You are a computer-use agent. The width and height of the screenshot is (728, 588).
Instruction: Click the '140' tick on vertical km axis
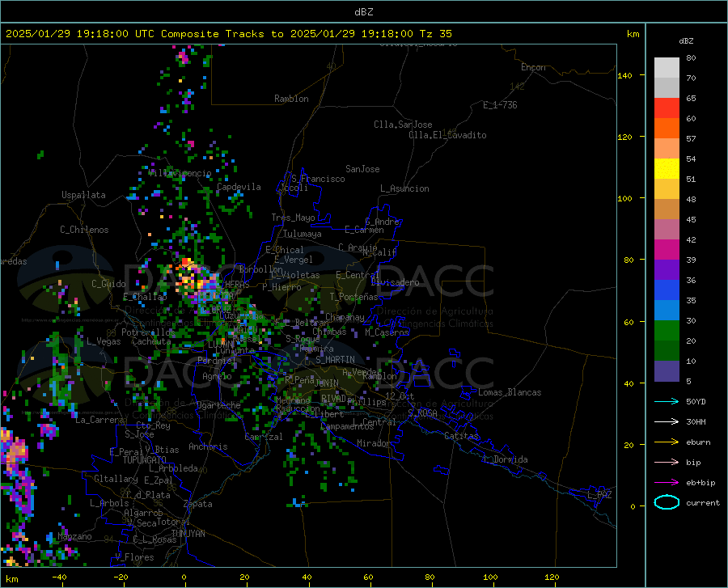coord(624,76)
